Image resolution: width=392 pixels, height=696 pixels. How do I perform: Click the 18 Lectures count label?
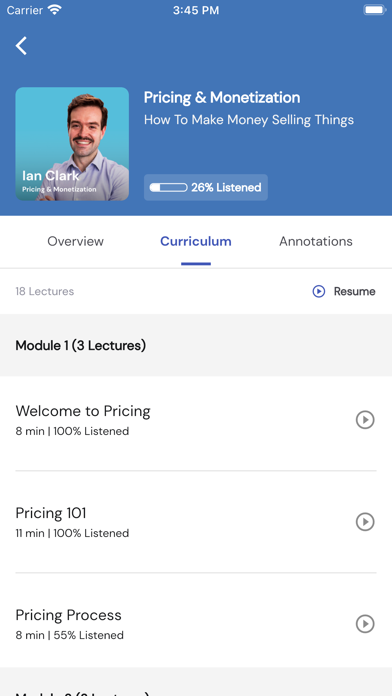point(45,291)
